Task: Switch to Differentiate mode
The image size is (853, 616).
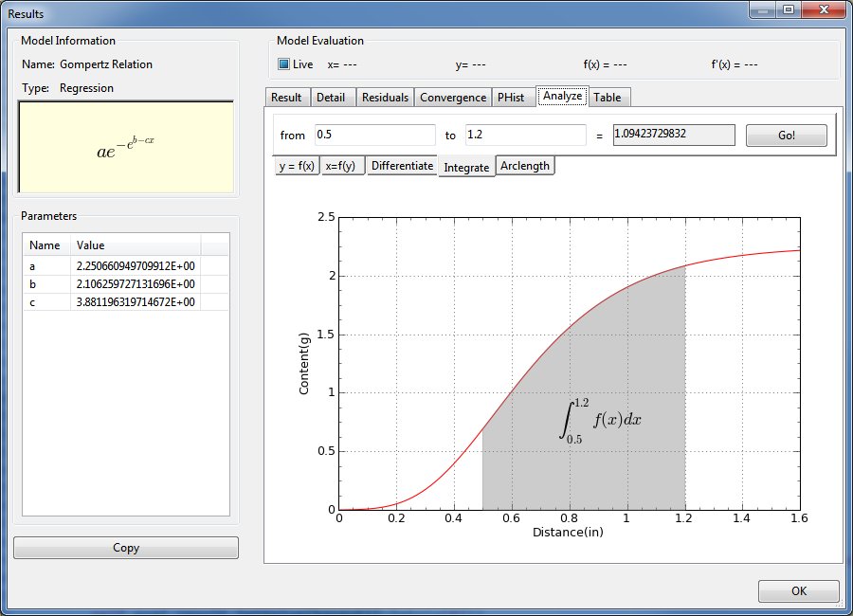Action: click(402, 166)
